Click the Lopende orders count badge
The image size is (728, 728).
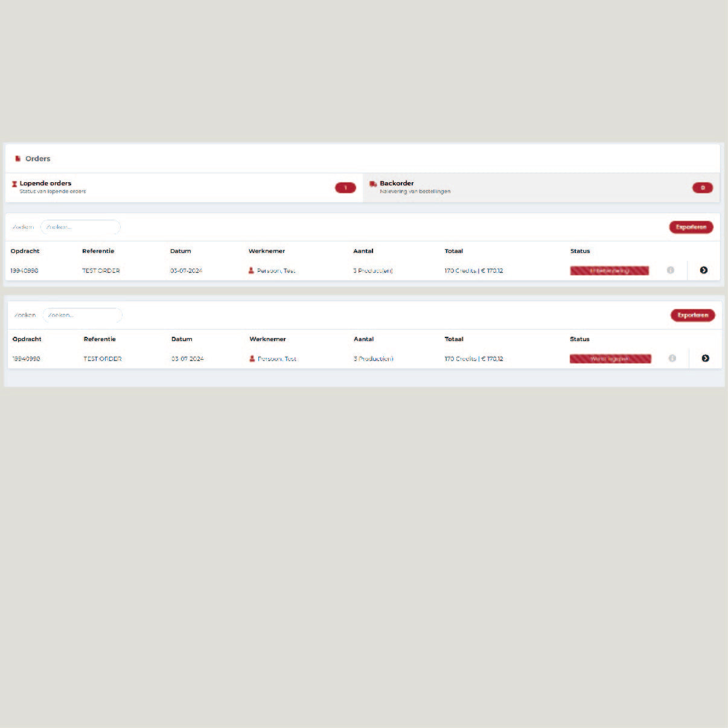[x=345, y=188]
